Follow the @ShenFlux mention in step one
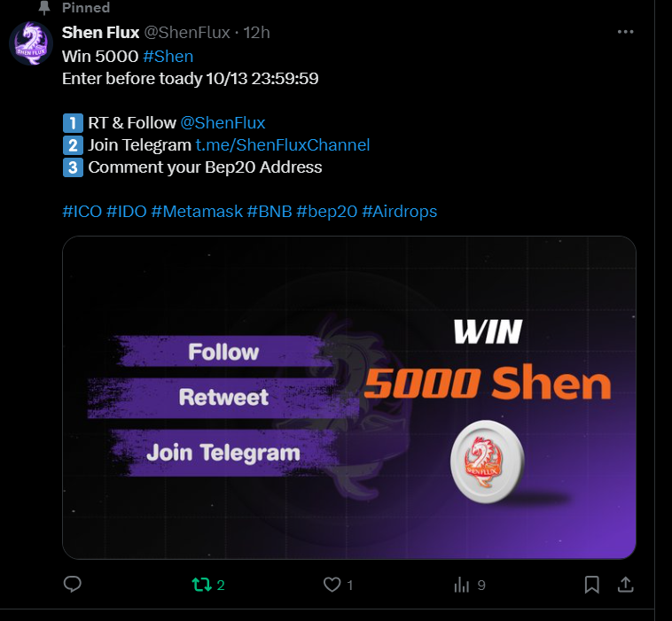 (x=223, y=123)
